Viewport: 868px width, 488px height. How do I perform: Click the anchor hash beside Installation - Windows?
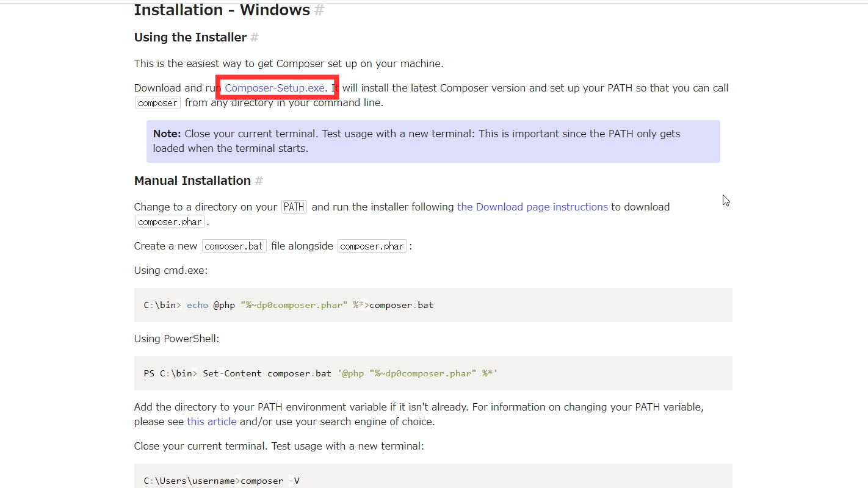(x=319, y=10)
